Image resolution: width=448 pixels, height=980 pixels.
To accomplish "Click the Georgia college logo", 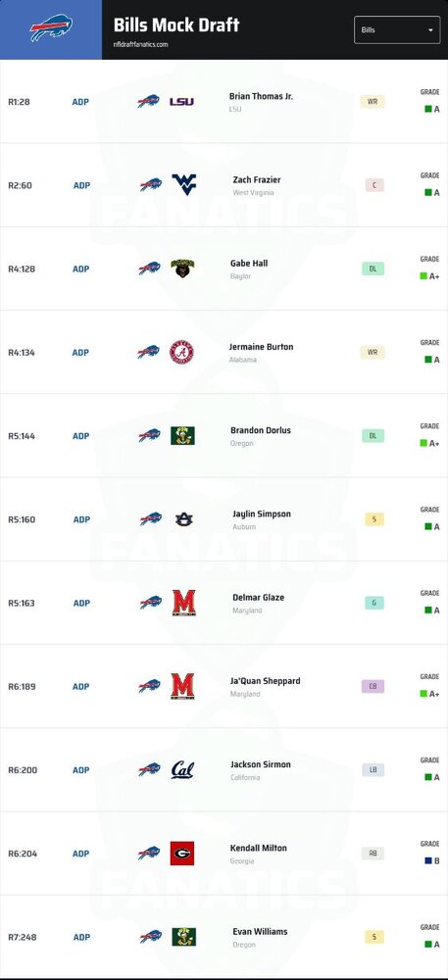I will (x=181, y=854).
